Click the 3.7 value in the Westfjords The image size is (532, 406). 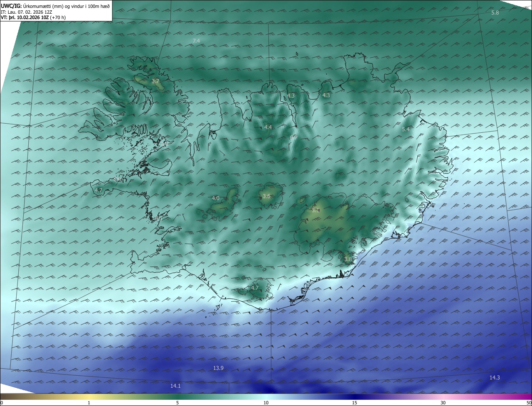click(155, 81)
